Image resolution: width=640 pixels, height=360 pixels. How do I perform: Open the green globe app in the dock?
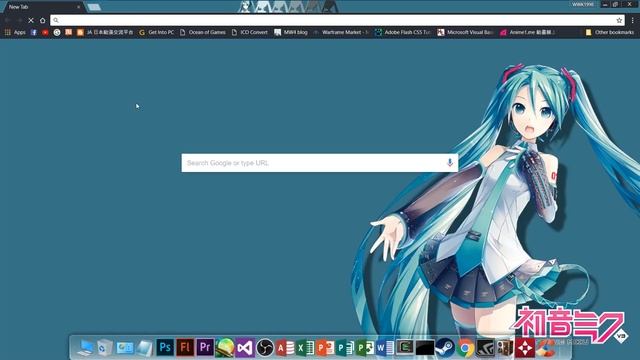(x=225, y=348)
